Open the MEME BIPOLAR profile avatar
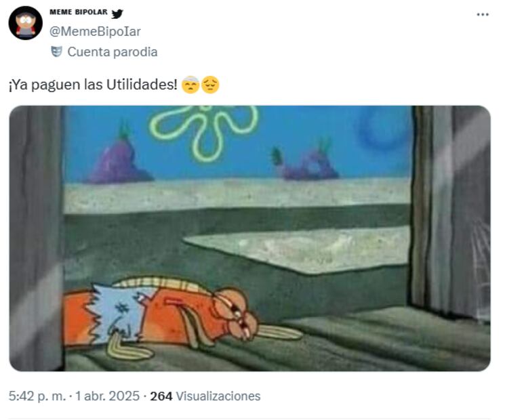The width and height of the screenshot is (505, 420). click(x=26, y=23)
